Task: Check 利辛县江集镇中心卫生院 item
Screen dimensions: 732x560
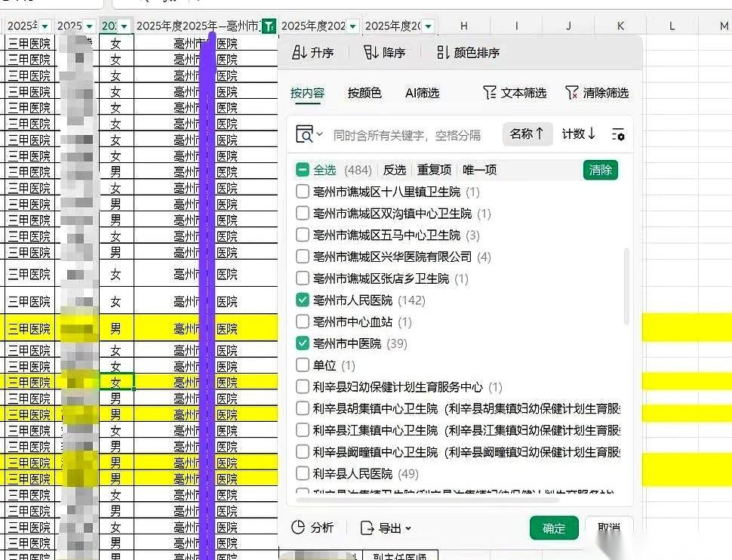Action: [x=303, y=430]
